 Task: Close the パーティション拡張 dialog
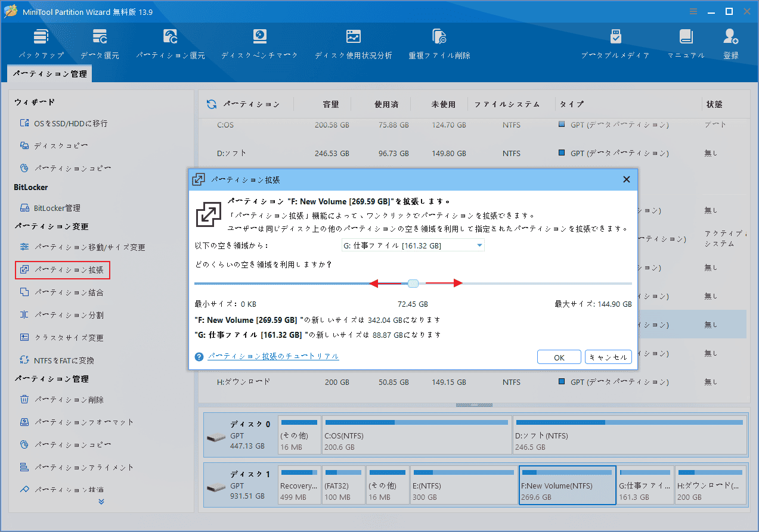[626, 179]
